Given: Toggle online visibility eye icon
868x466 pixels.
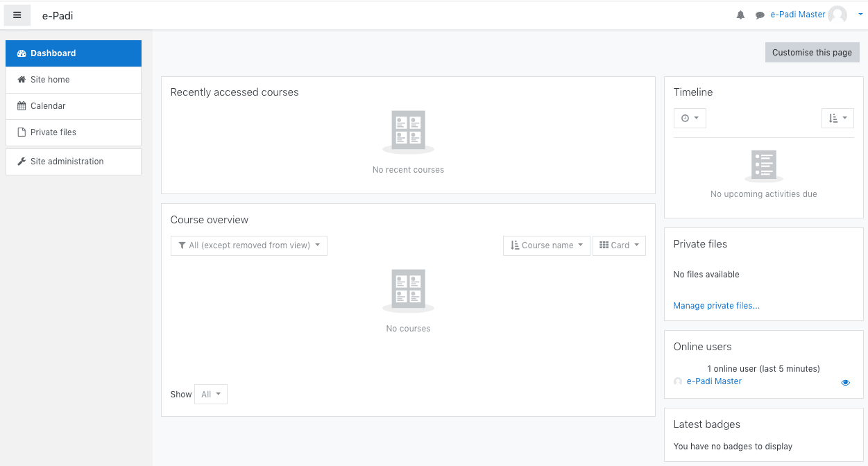Looking at the screenshot, I should [x=845, y=382].
